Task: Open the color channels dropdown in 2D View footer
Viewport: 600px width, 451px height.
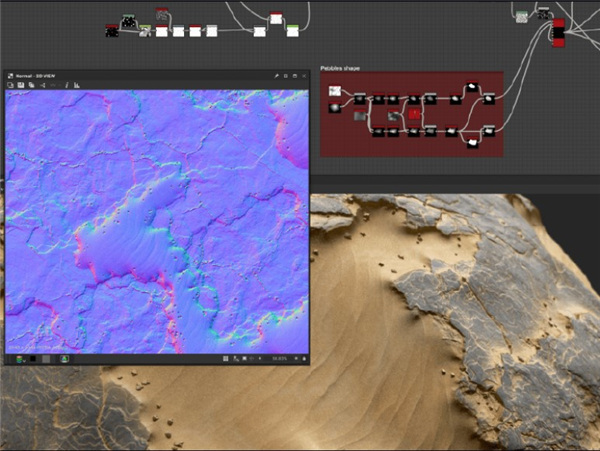Action: click(x=19, y=358)
